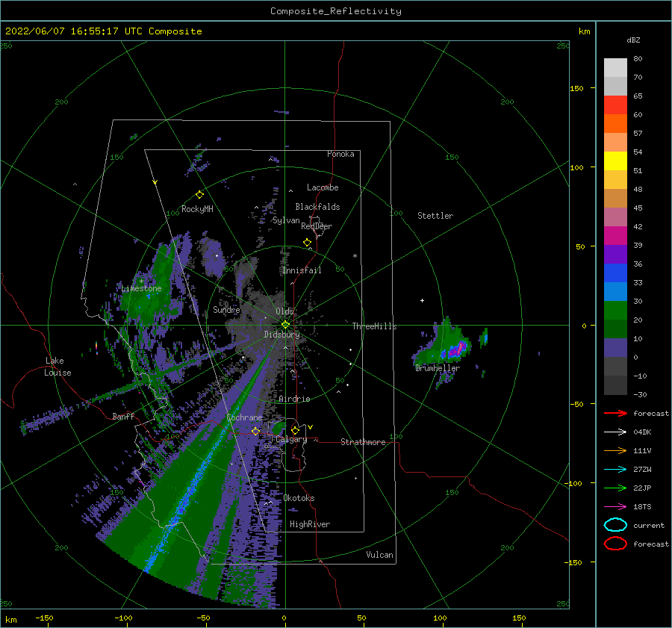The image size is (672, 628).
Task: Click the HighRiver label
Action: (310, 524)
